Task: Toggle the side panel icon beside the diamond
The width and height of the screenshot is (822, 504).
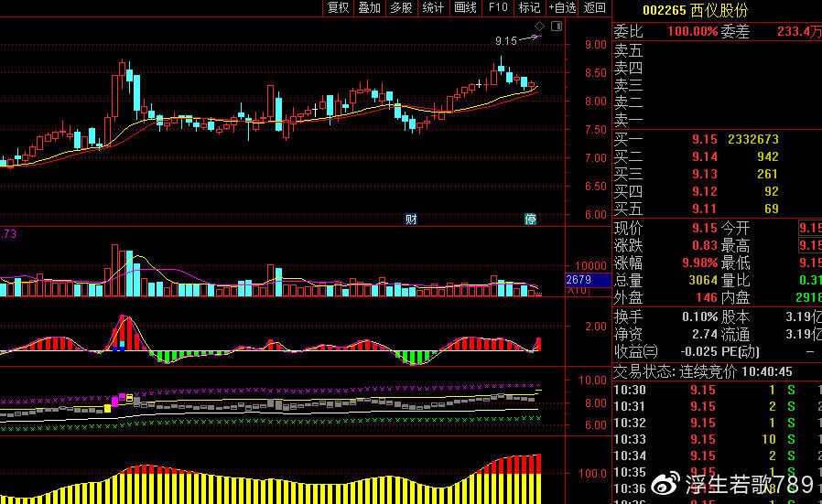Action: click(x=557, y=26)
